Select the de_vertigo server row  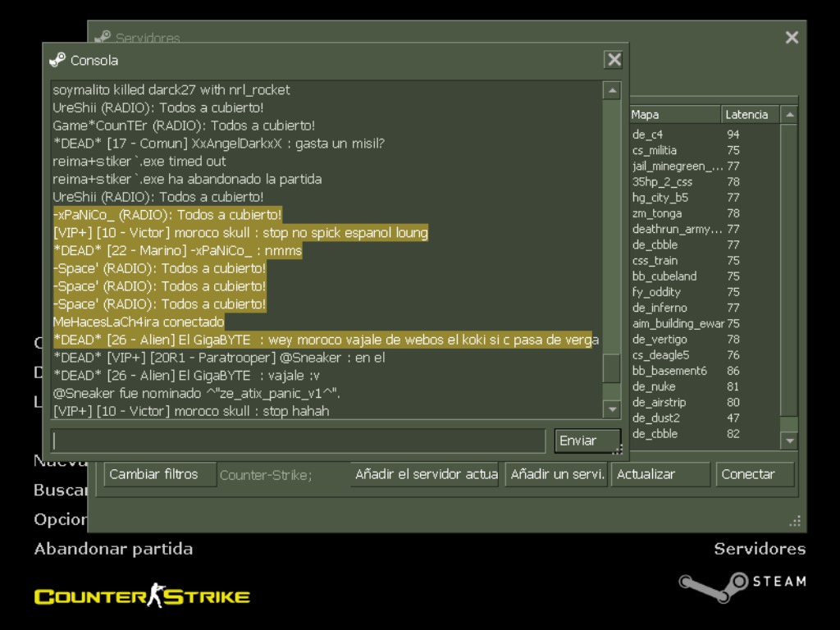pos(705,339)
